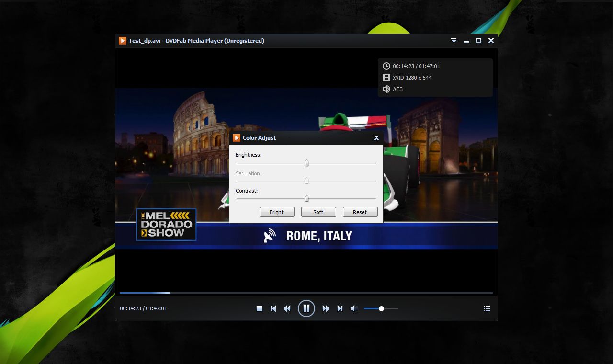Jump to previous chapter button
This screenshot has width=613, height=364.
273,308
